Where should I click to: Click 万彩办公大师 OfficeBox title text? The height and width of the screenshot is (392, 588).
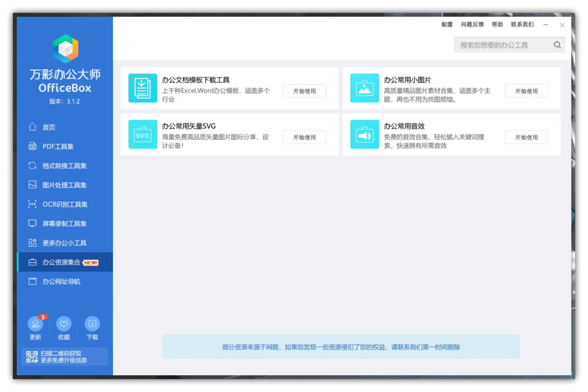click(x=65, y=81)
